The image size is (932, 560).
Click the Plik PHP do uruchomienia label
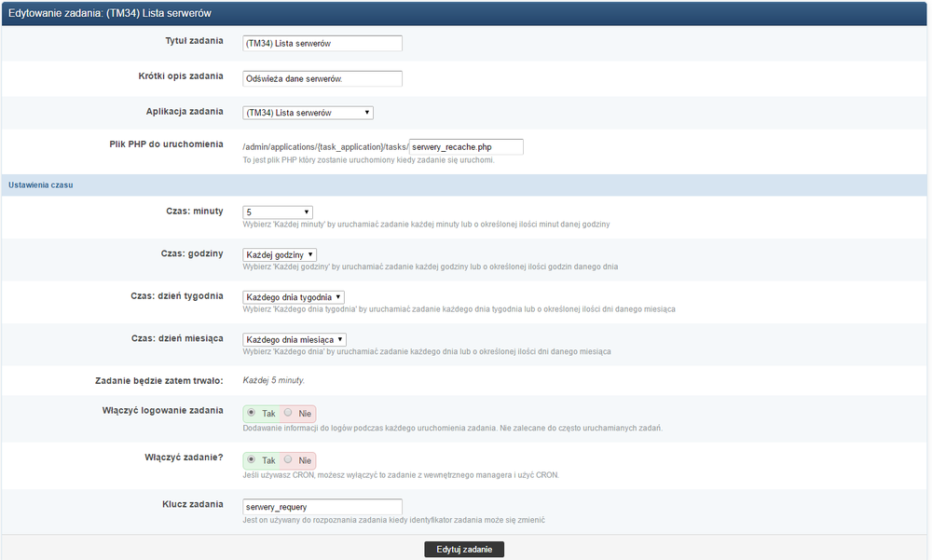[166, 144]
